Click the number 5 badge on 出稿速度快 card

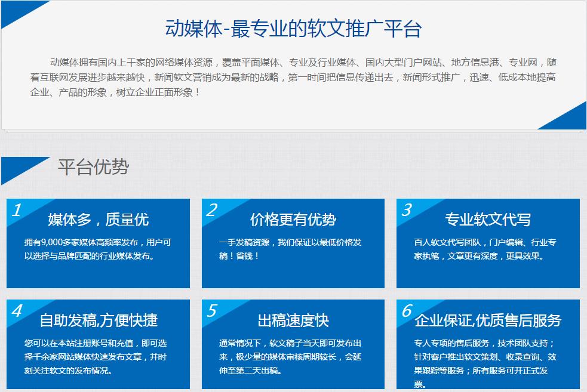(x=211, y=311)
